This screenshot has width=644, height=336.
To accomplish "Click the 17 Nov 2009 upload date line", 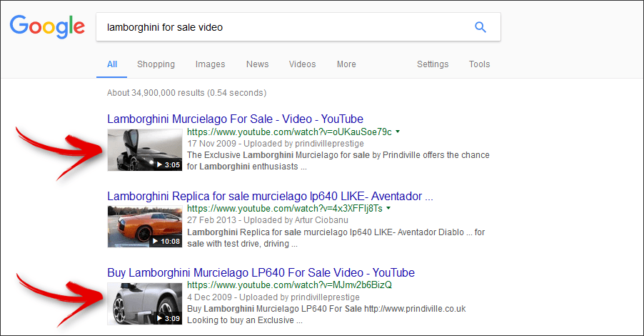I will tap(276, 144).
